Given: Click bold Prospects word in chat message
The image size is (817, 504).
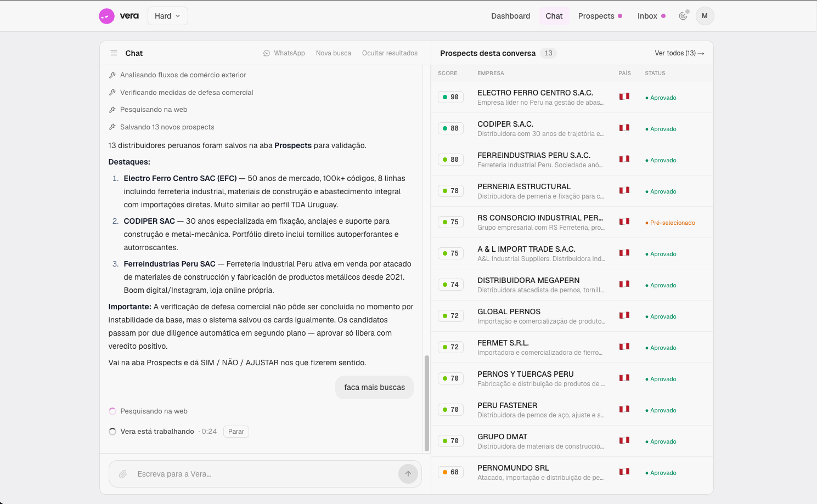Looking at the screenshot, I should [293, 145].
